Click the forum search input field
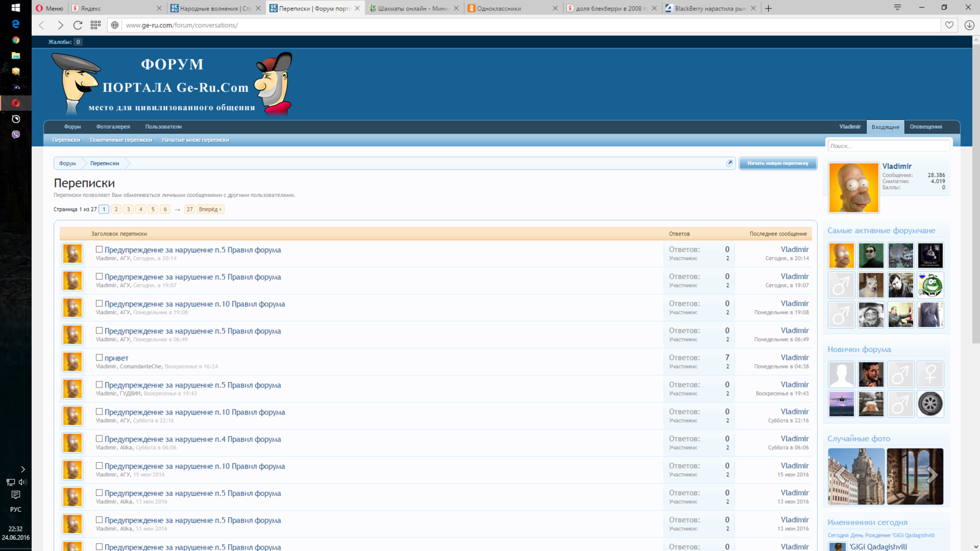The image size is (980, 551). point(888,146)
